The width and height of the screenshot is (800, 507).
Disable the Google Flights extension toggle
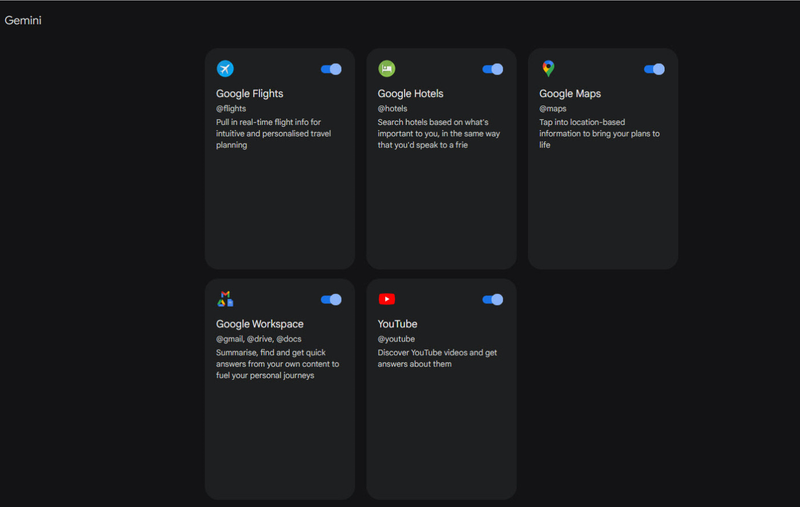pyautogui.click(x=331, y=69)
